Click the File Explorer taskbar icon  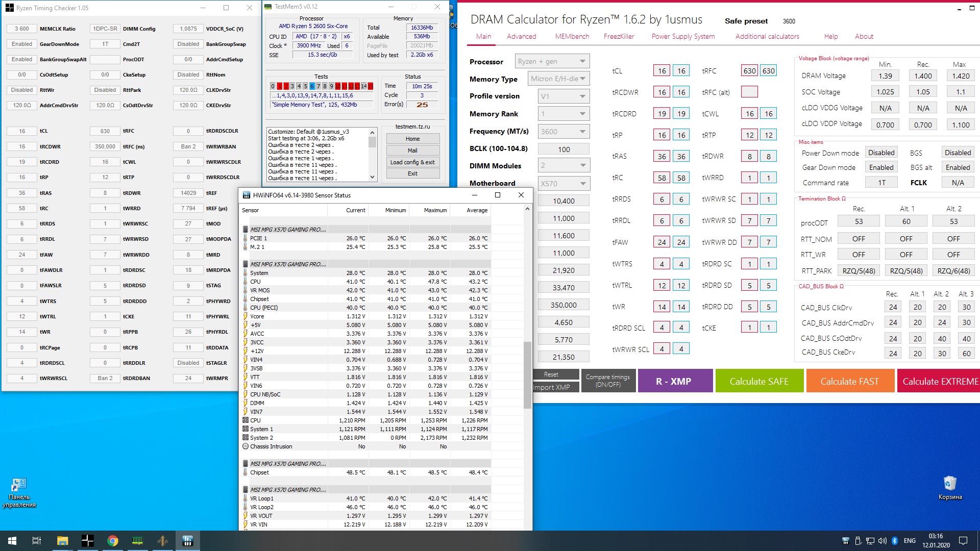pos(62,541)
